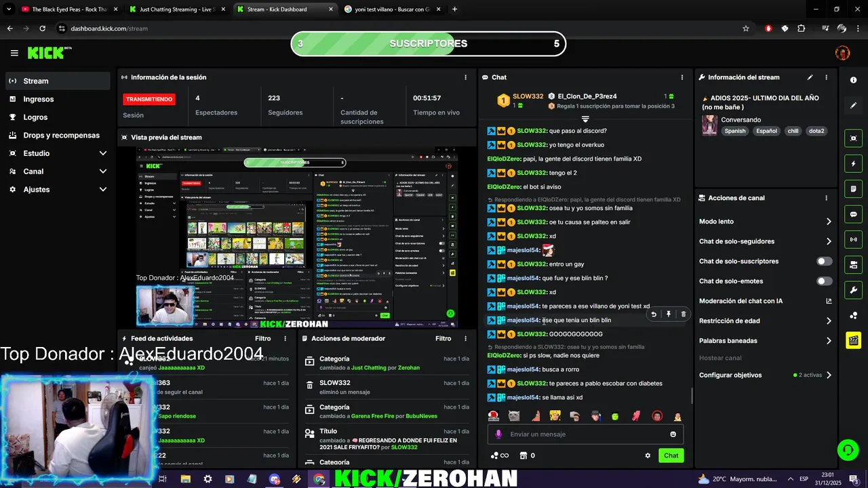Click the stream preview thumbnail
The height and width of the screenshot is (488, 868).
(x=297, y=237)
